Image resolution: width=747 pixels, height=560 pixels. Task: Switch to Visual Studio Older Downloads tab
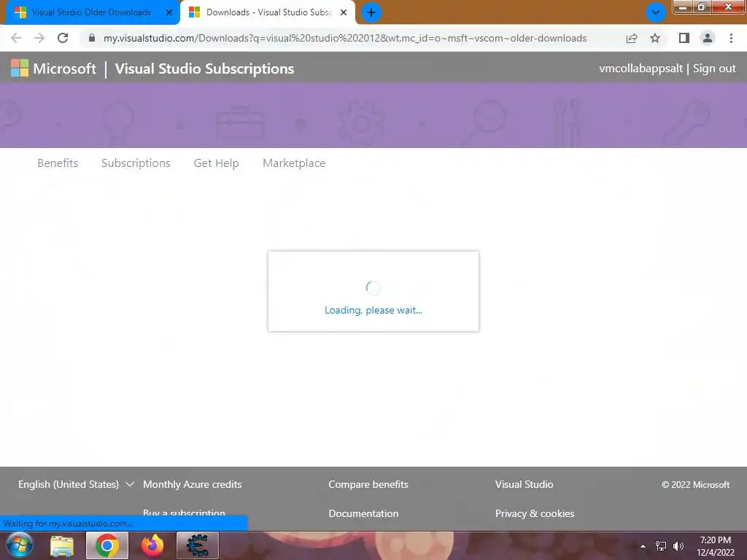(90, 12)
